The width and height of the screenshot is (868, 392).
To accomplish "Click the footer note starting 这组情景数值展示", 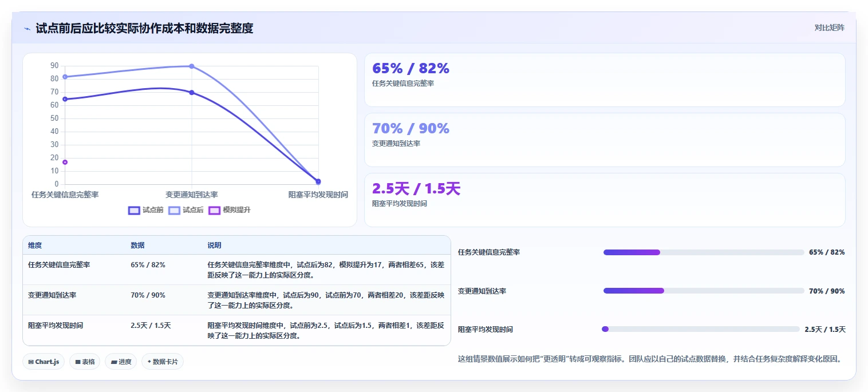I will [x=650, y=359].
